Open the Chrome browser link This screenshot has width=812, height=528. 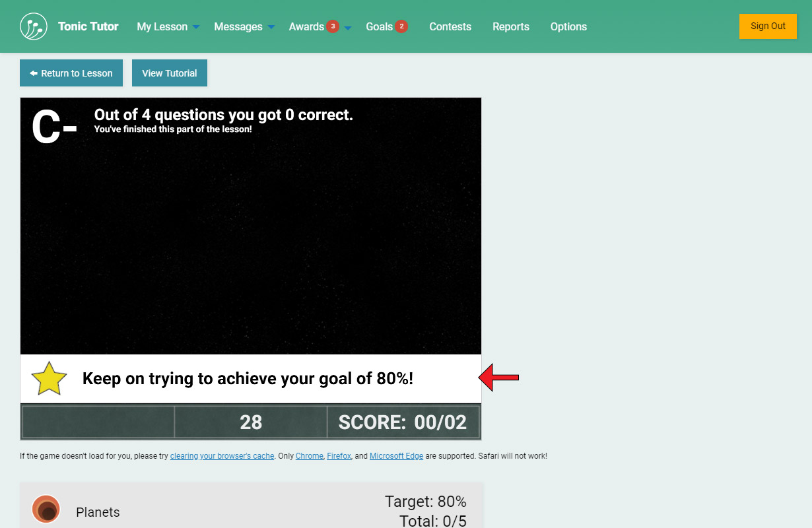(x=310, y=456)
